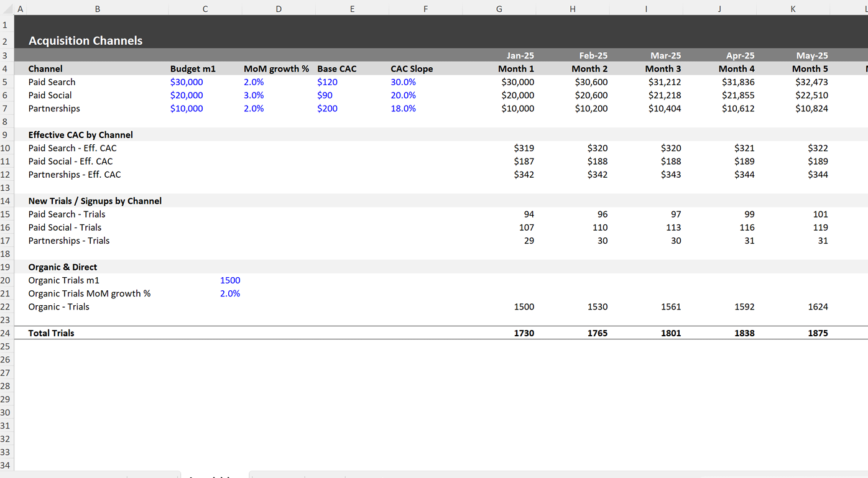
Task: Select CAC Slope value 18.0%
Action: click(403, 108)
